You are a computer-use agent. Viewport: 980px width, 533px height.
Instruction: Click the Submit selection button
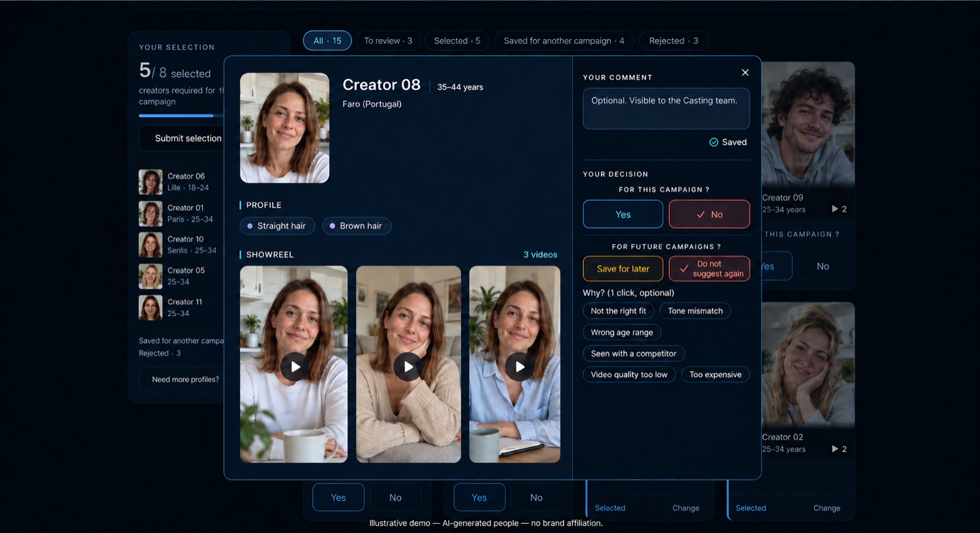point(182,138)
